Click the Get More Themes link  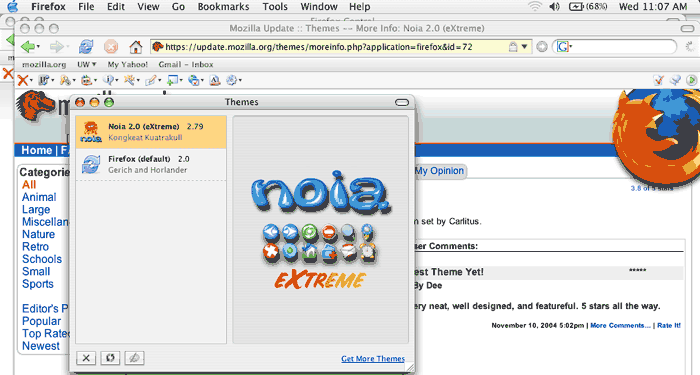click(x=373, y=358)
